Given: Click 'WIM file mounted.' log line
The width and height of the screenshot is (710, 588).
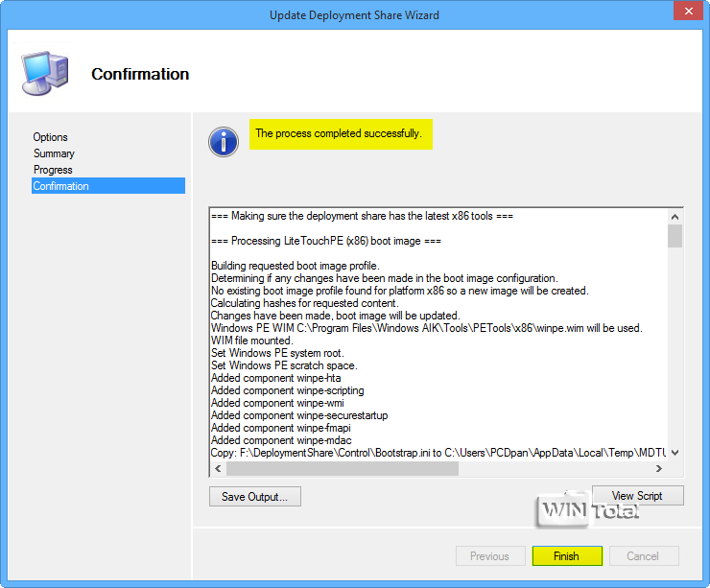Looking at the screenshot, I should [x=252, y=341].
